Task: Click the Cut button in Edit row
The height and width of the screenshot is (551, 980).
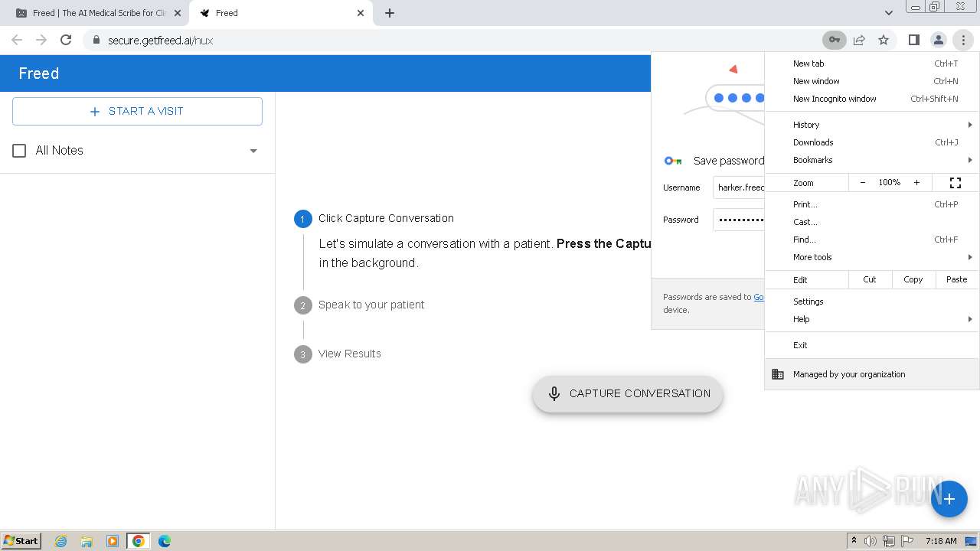Action: pyautogui.click(x=870, y=279)
